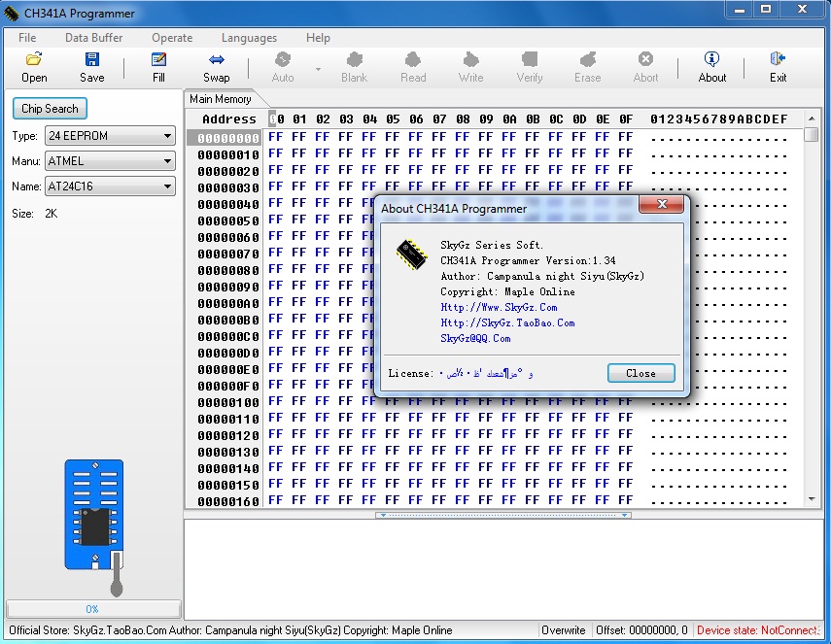Viewport: 831px width, 644px height.
Task: Click the Size 2K value label
Action: tap(51, 214)
